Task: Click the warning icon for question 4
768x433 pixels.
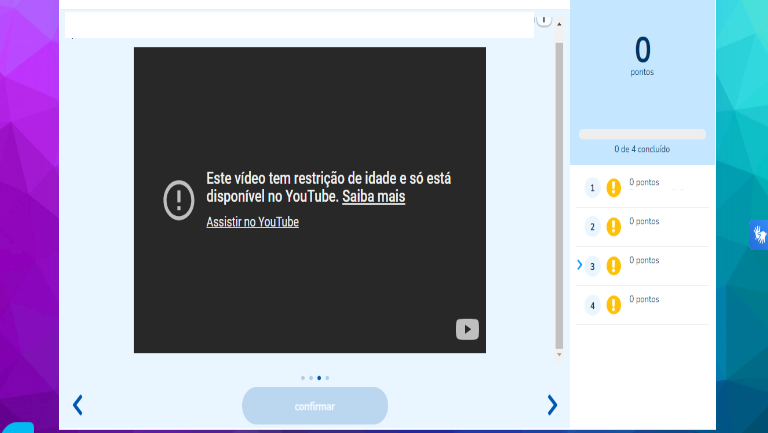Action: click(613, 305)
